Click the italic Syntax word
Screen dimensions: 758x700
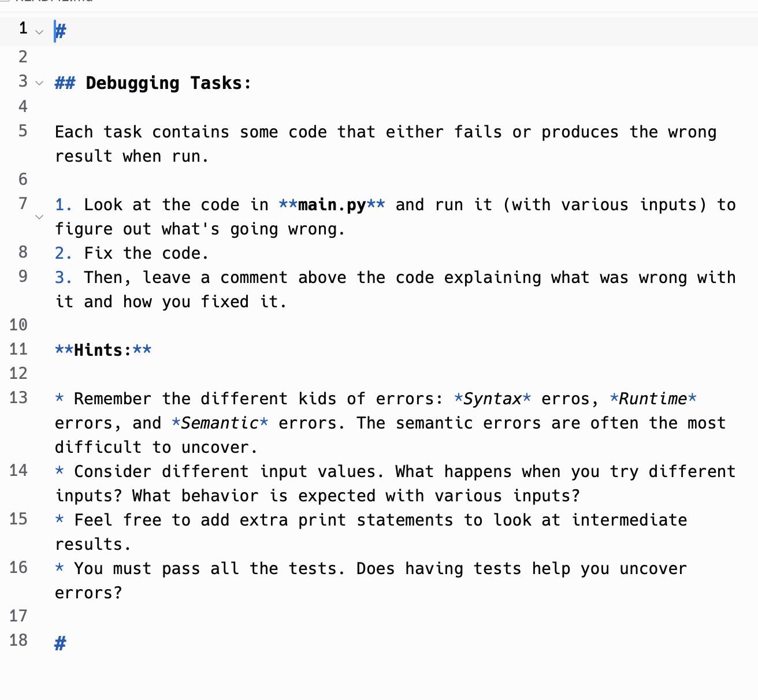tap(493, 399)
